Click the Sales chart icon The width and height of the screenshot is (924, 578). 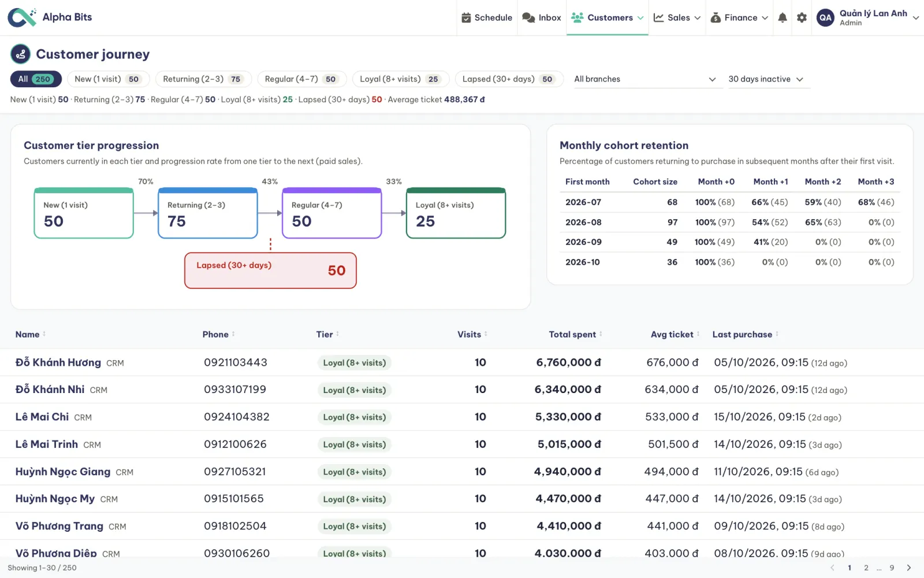click(658, 18)
